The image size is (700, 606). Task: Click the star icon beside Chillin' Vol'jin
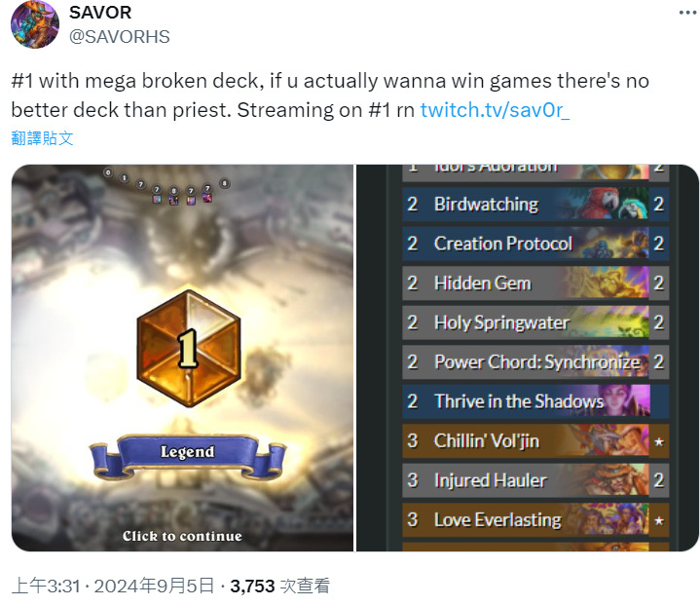[659, 442]
